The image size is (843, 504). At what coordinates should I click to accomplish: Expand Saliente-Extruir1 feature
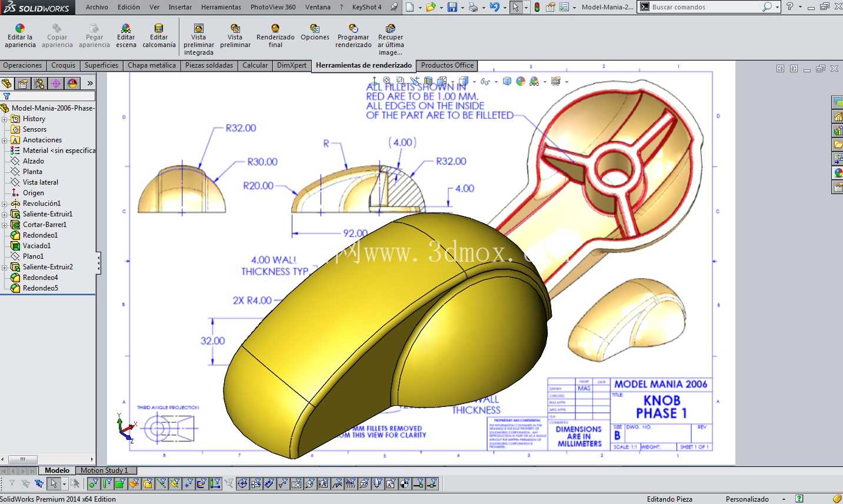(x=5, y=214)
